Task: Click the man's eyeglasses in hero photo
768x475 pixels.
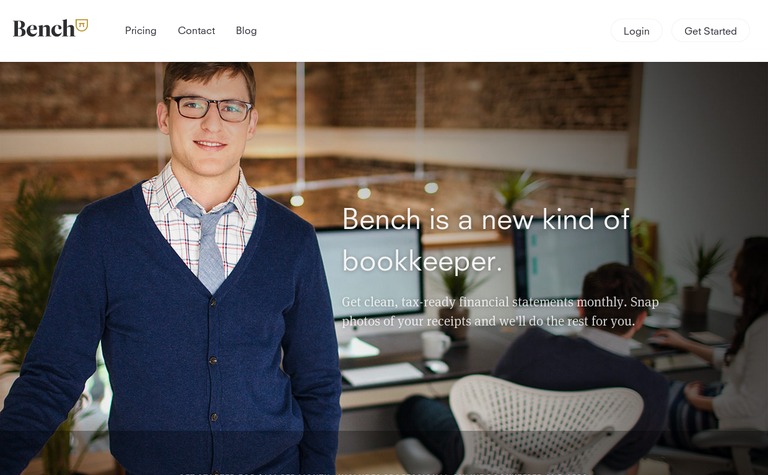Action: tap(209, 108)
